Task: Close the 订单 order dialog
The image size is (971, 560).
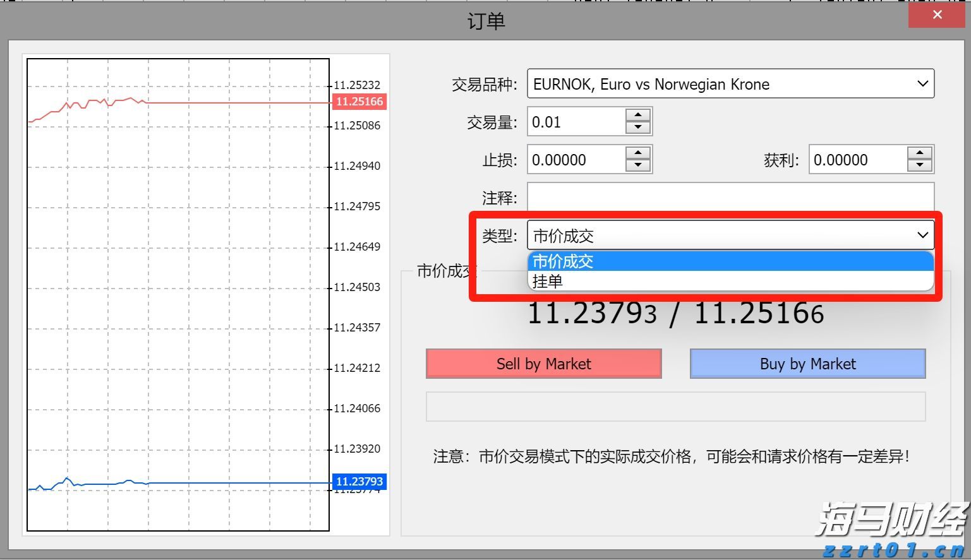Action: pyautogui.click(x=937, y=14)
